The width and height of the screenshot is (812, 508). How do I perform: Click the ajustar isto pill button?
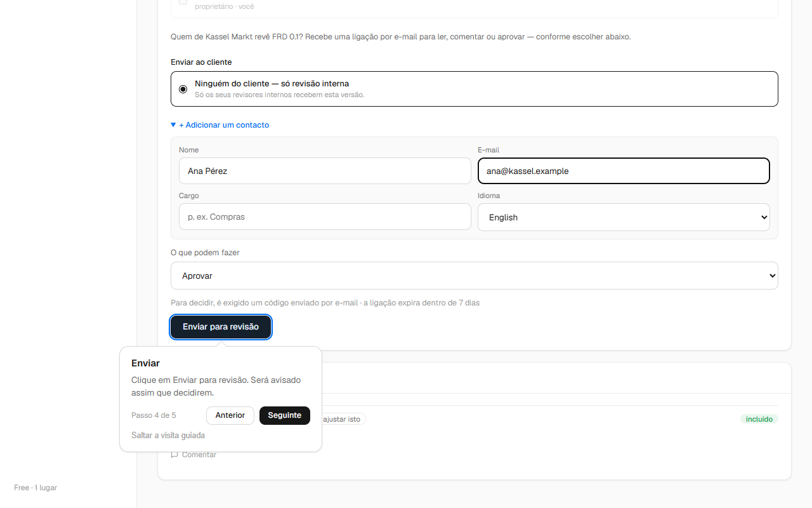coord(343,419)
